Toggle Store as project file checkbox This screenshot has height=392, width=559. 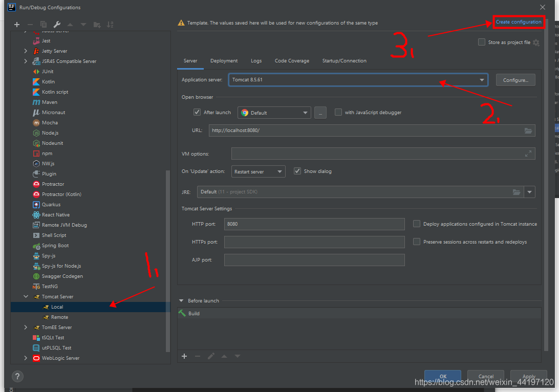pyautogui.click(x=481, y=42)
